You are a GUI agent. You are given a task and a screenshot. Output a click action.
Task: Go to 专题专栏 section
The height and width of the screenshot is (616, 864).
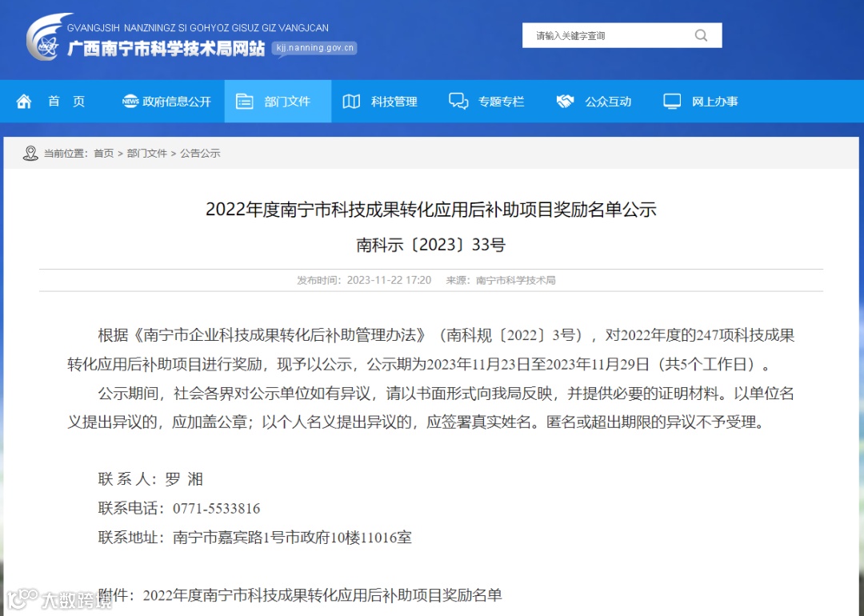501,102
